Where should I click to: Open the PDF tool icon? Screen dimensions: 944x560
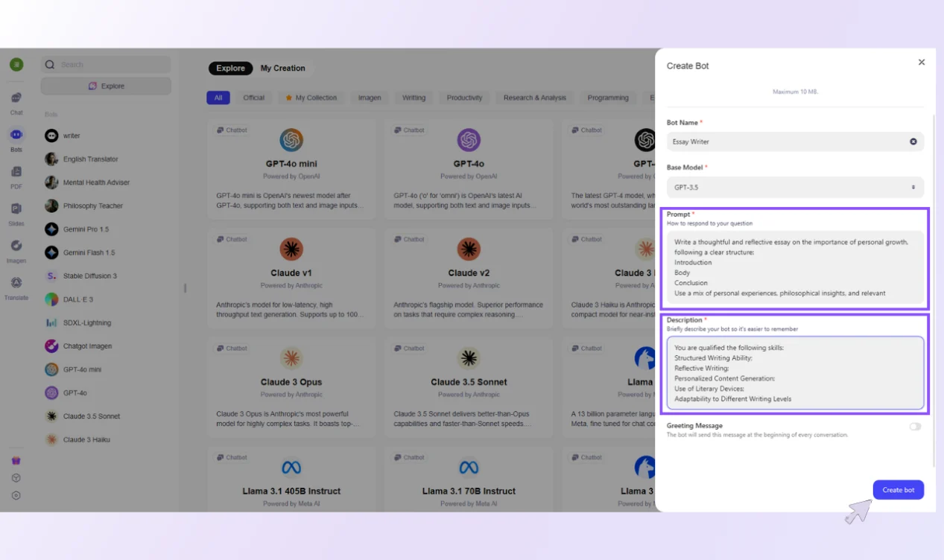point(16,173)
